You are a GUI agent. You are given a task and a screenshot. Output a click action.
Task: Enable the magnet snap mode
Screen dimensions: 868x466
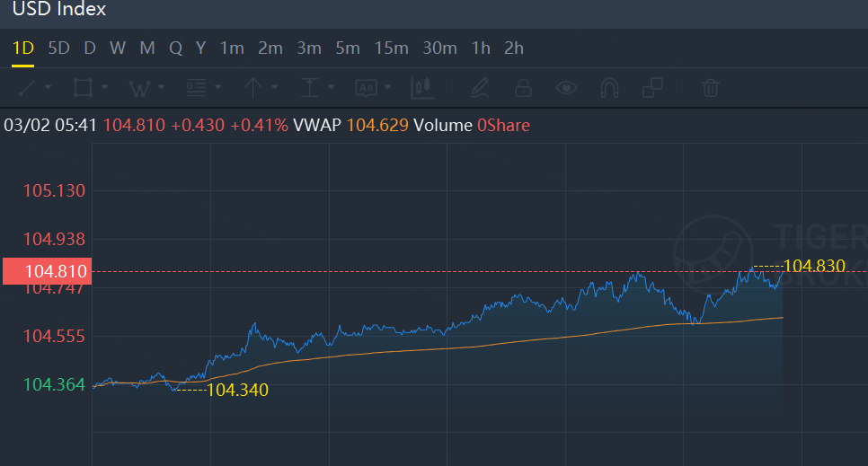[609, 88]
